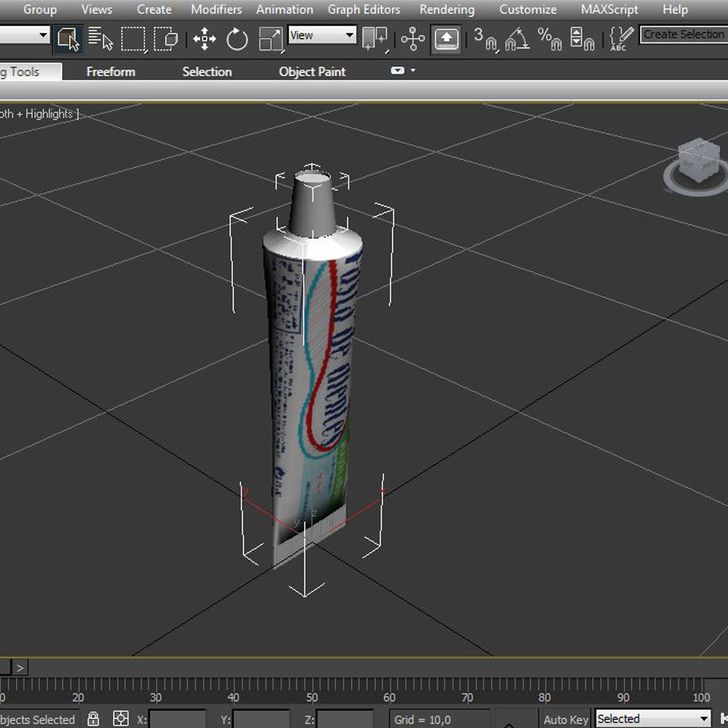Toggle Percent Snap
728x728 pixels.
pos(550,39)
